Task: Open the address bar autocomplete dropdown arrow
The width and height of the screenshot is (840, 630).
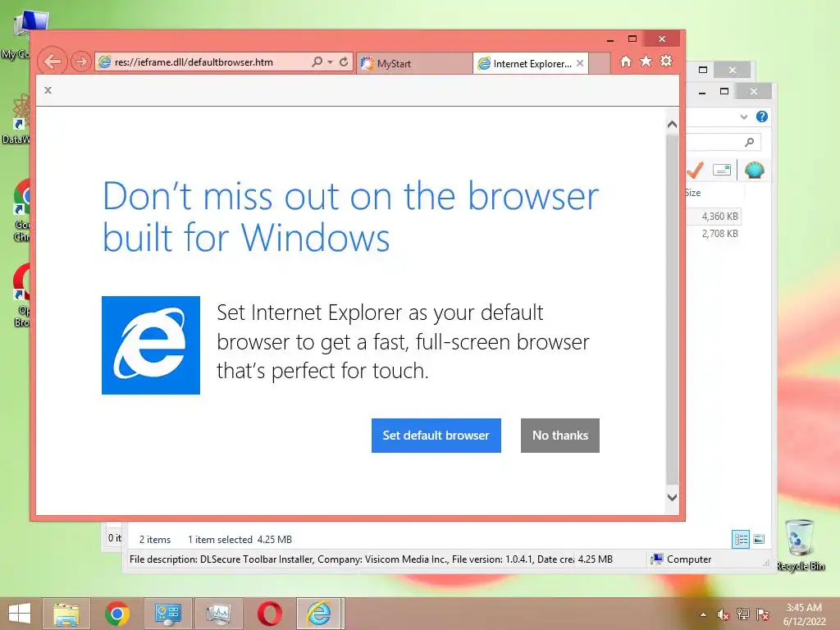Action: 330,62
